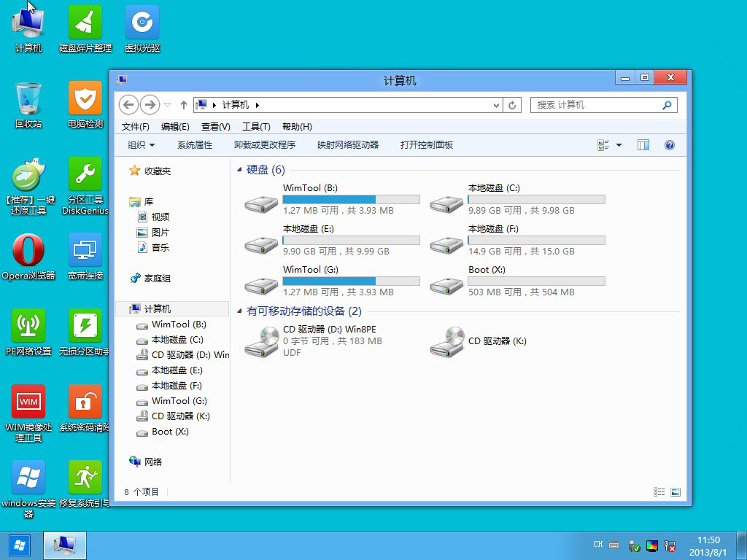Switch to details view in status bar

[659, 492]
